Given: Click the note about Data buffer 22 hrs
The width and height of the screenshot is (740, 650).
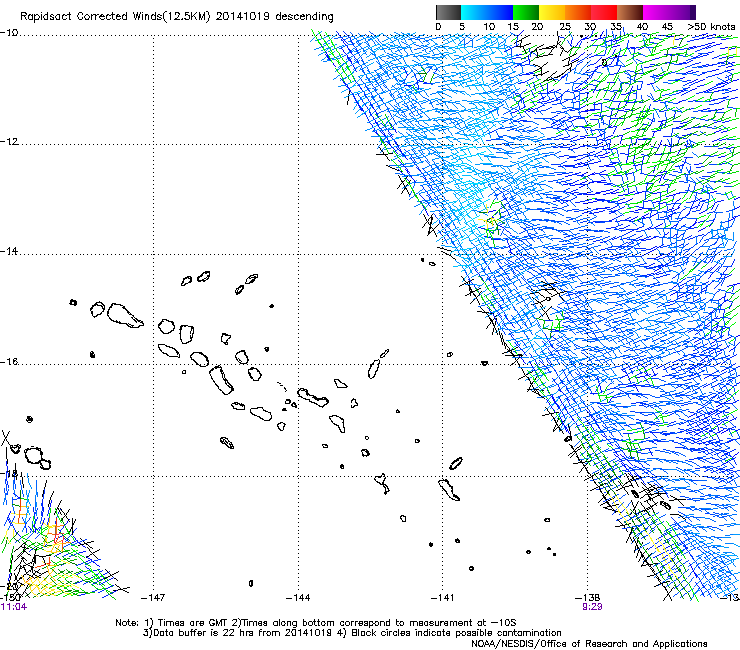Looking at the screenshot, I should 352,633.
